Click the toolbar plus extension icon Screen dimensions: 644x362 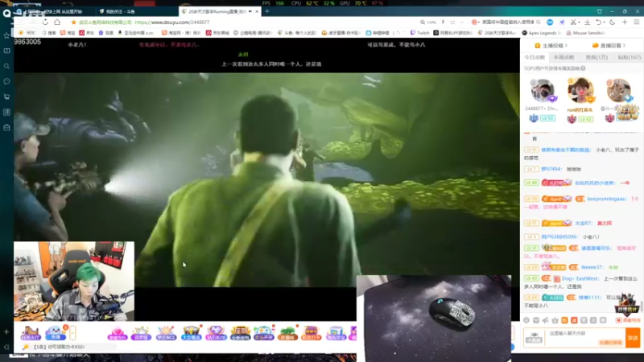625,23
